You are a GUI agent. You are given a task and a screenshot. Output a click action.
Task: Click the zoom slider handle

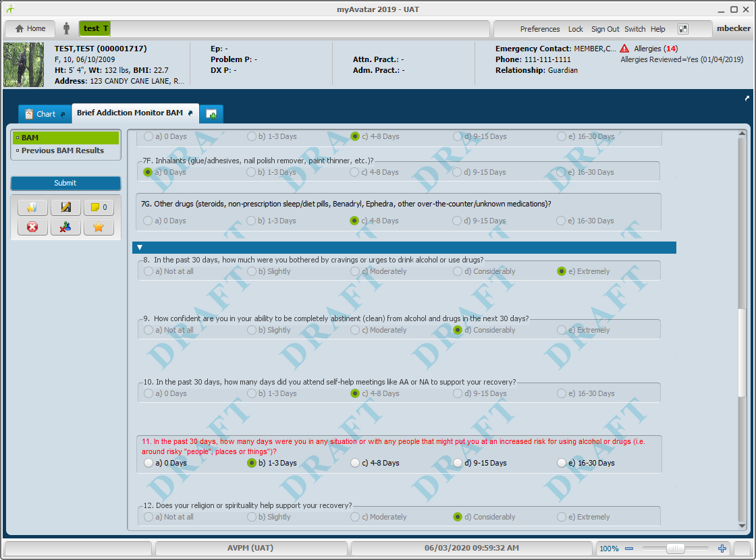pos(676,549)
